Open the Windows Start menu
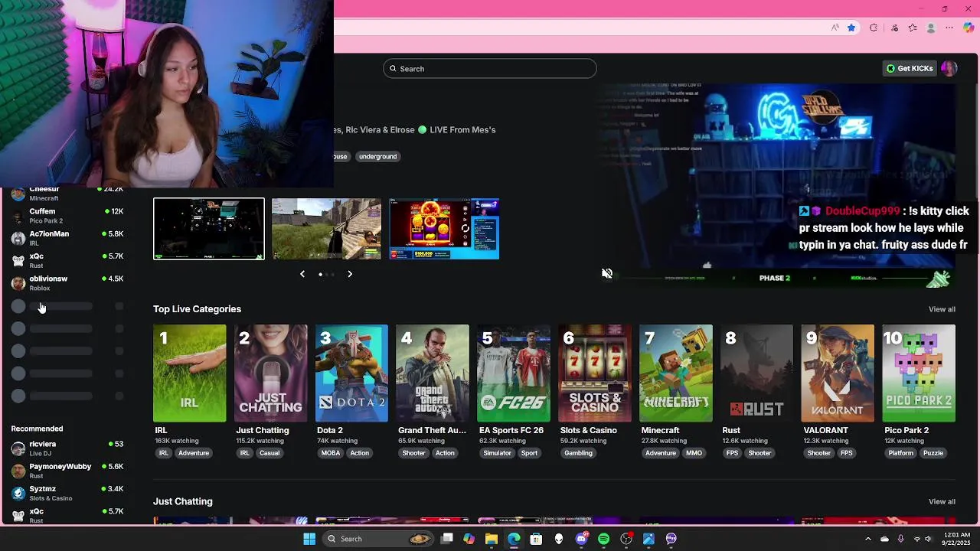The width and height of the screenshot is (980, 551). coord(309,539)
